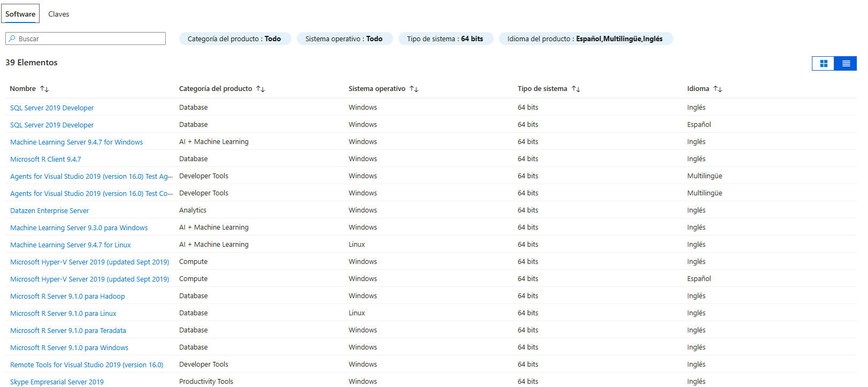Sort by Idioma column arrows
This screenshot has width=868, height=387.
coord(718,89)
